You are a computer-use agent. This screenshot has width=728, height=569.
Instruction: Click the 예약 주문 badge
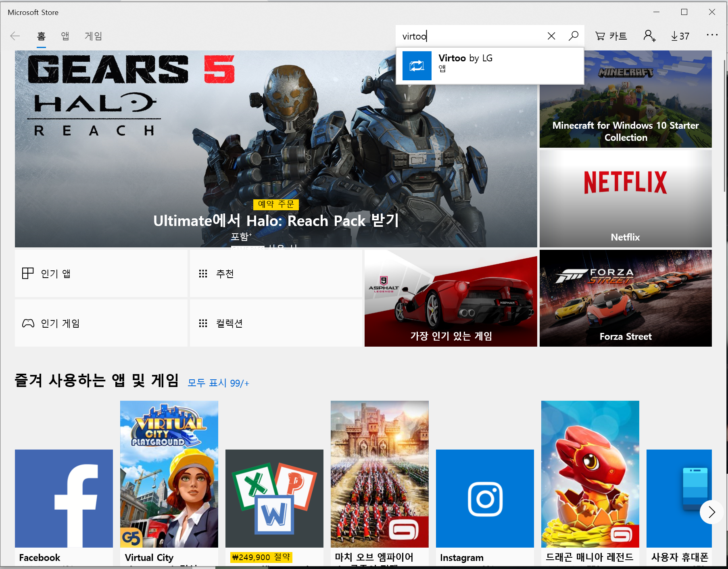point(276,205)
